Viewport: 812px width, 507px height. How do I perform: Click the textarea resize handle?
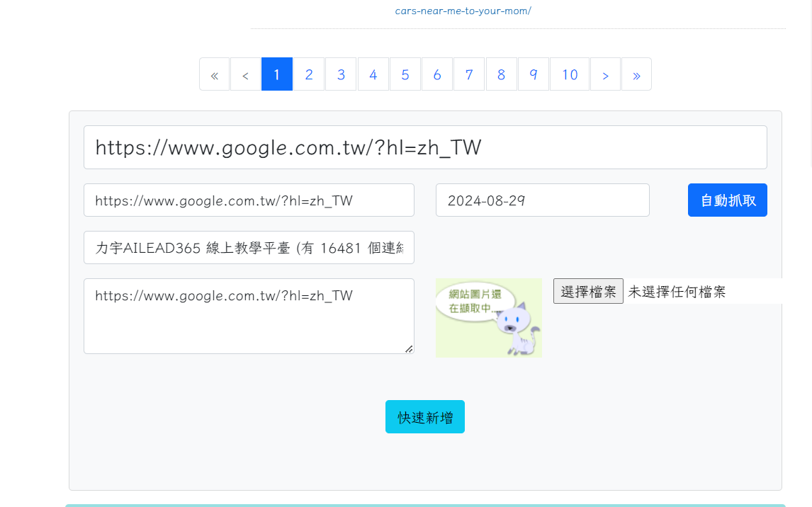(409, 349)
